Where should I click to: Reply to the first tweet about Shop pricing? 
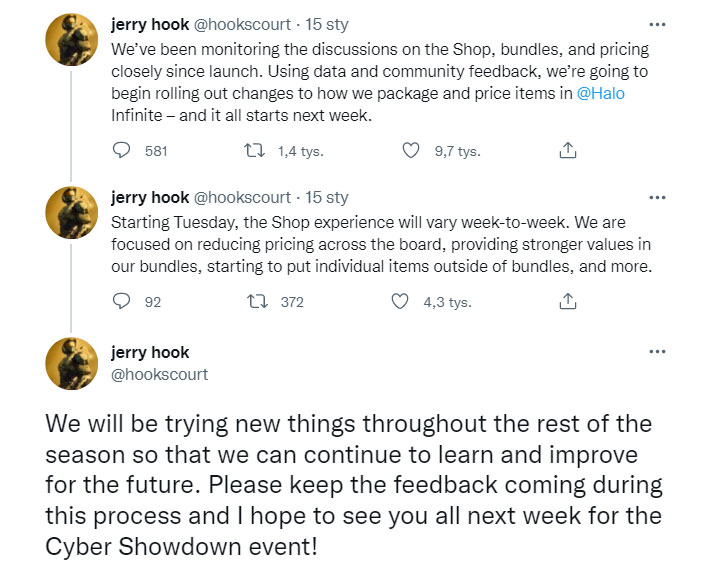coord(122,151)
